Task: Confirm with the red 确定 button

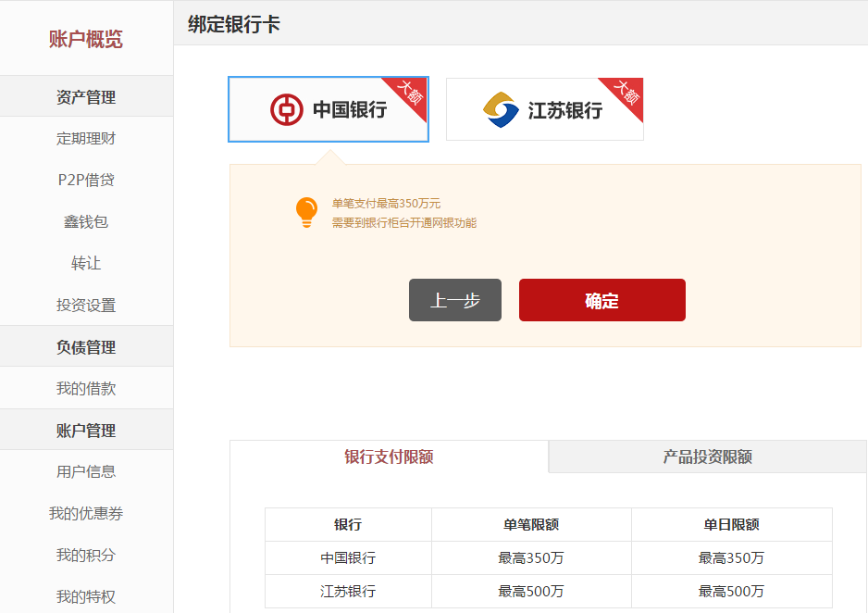Action: [602, 300]
